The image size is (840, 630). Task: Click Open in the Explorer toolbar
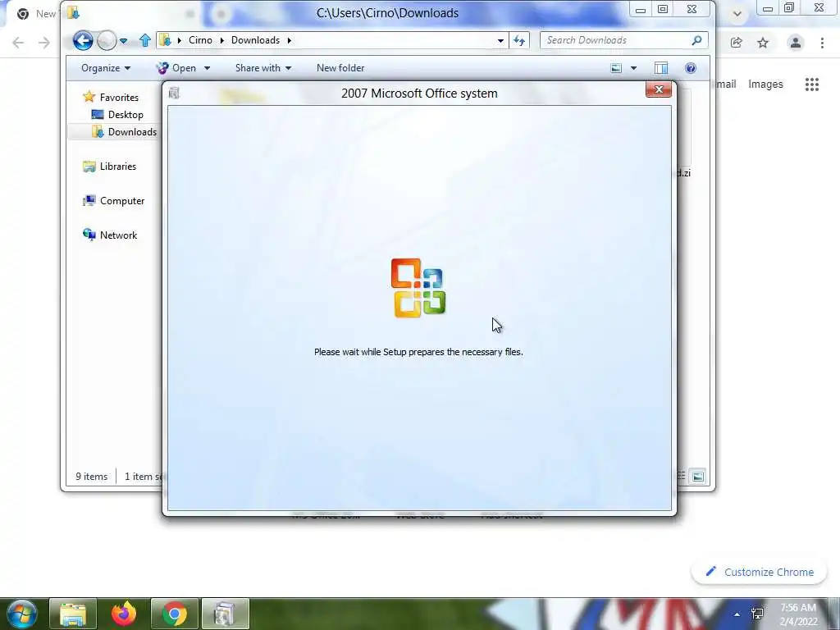pos(177,68)
